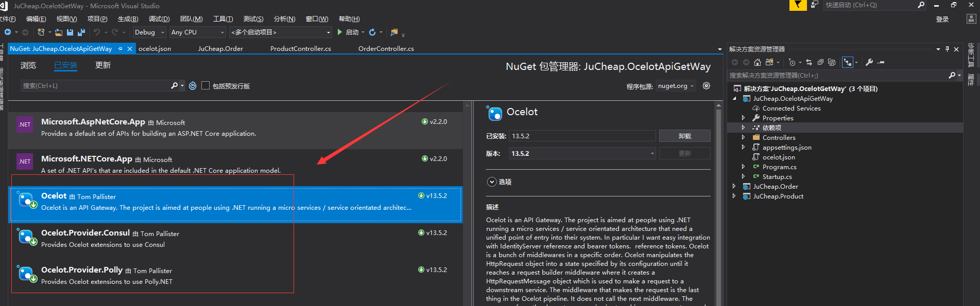
Task: Click the refresh browser toolbar icon
Action: (372, 32)
